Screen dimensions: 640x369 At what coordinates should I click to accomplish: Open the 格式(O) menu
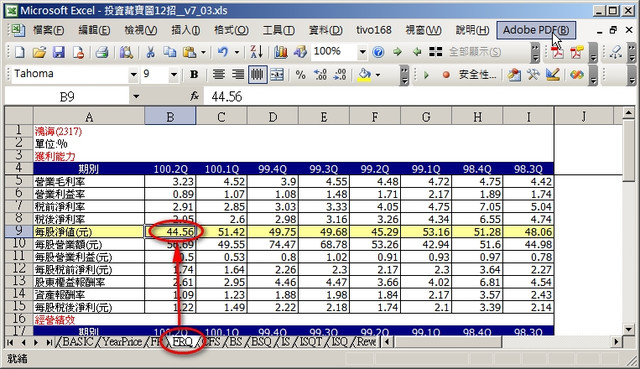point(231,30)
